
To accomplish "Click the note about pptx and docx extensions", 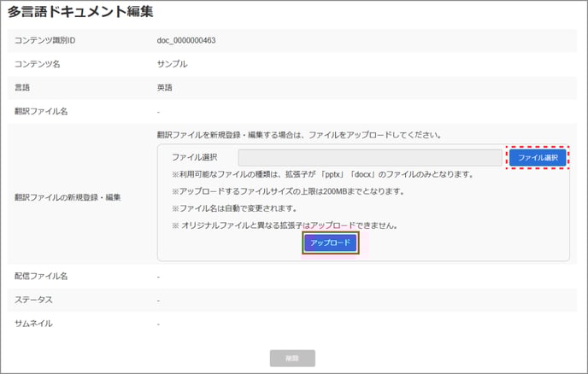I will [x=322, y=175].
